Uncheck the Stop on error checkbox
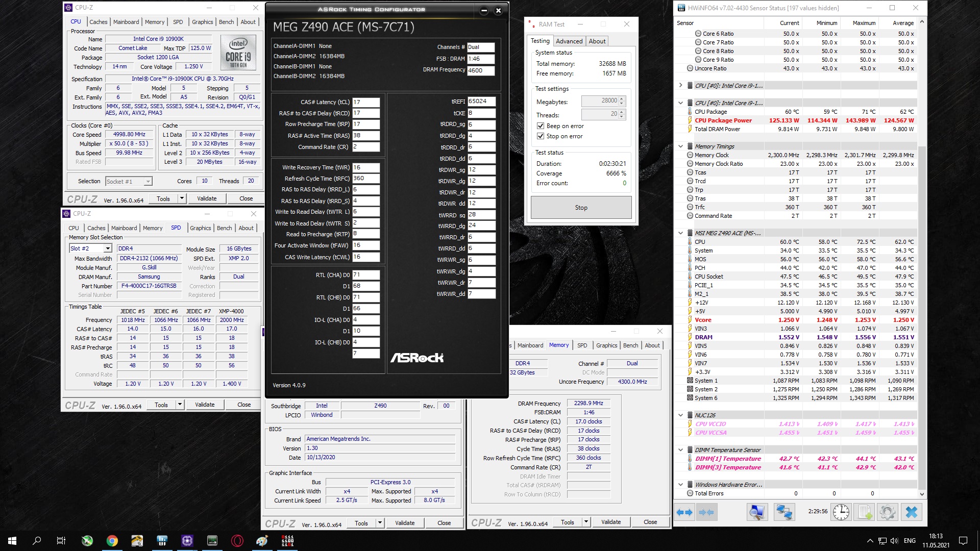This screenshot has width=980, height=551. (x=541, y=136)
